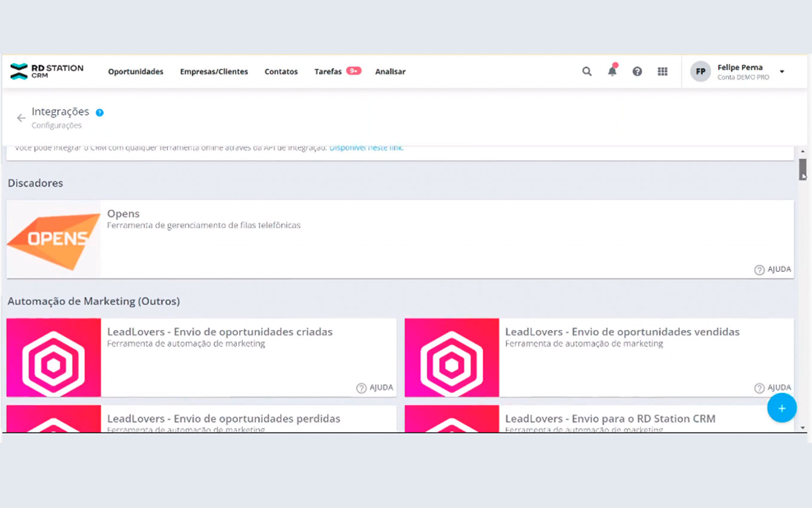Go to the Contatos section
The height and width of the screenshot is (508, 812).
[281, 72]
